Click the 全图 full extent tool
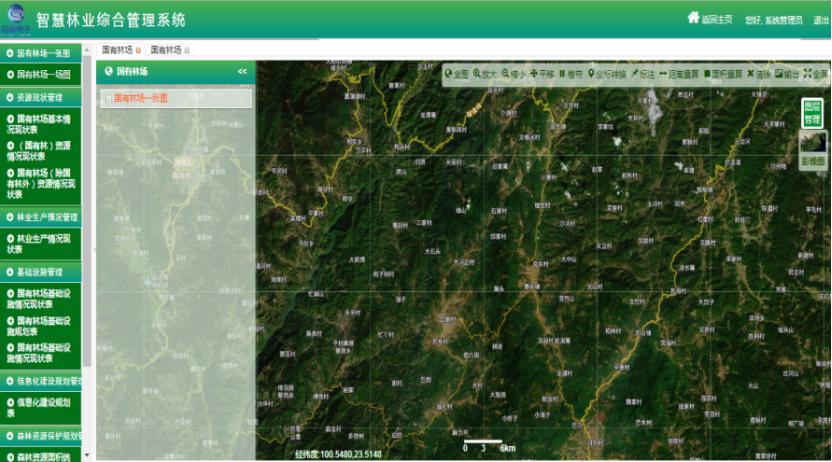The height and width of the screenshot is (462, 832). click(457, 74)
